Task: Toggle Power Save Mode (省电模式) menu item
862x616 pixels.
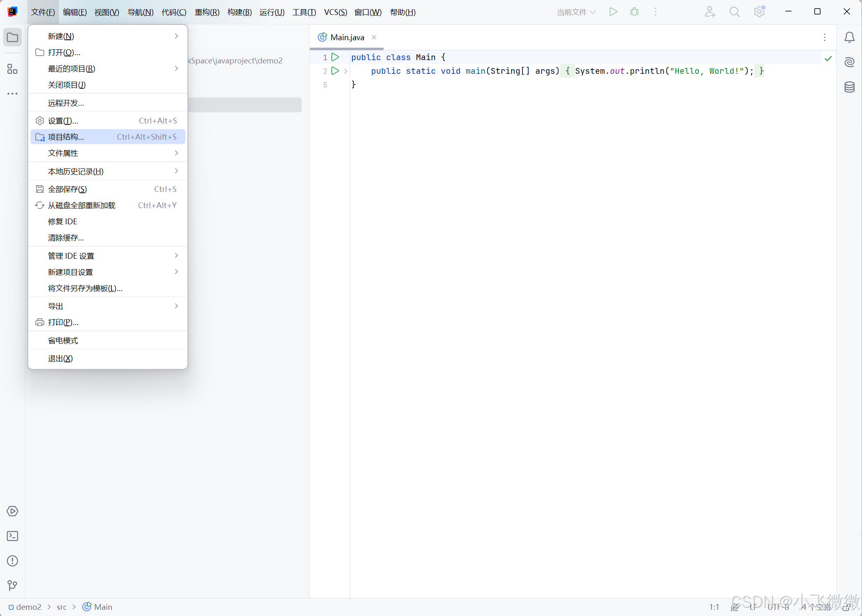Action: click(x=63, y=340)
